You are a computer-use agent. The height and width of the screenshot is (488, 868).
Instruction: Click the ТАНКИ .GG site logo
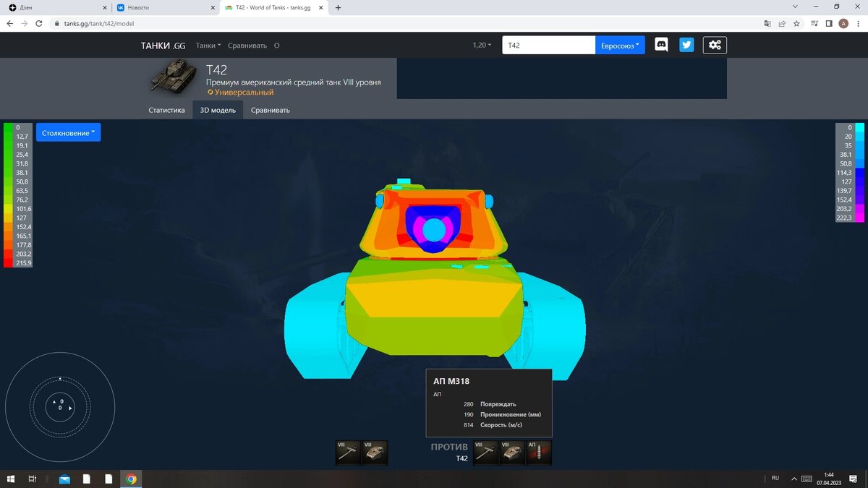tap(163, 45)
